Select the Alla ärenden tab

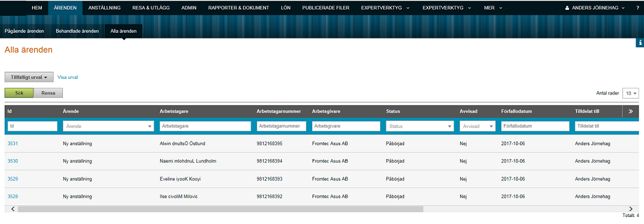(123, 32)
